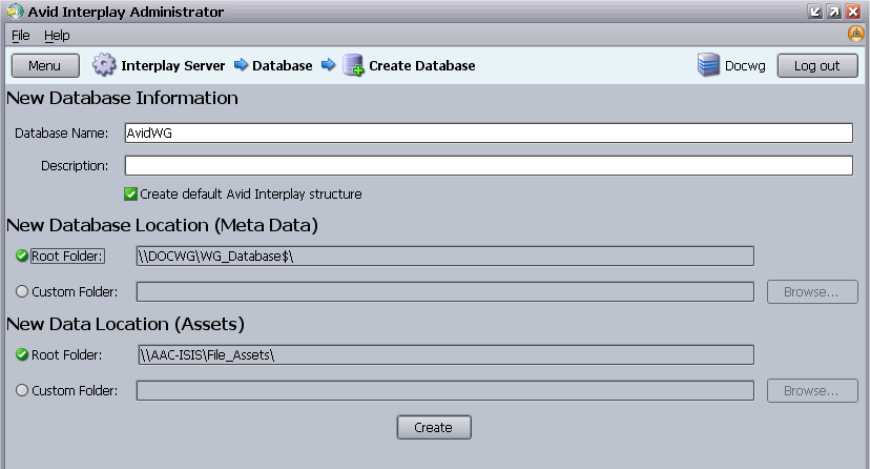The height and width of the screenshot is (469, 870).
Task: Click the first blue breadcrumb arrow
Action: coord(240,66)
